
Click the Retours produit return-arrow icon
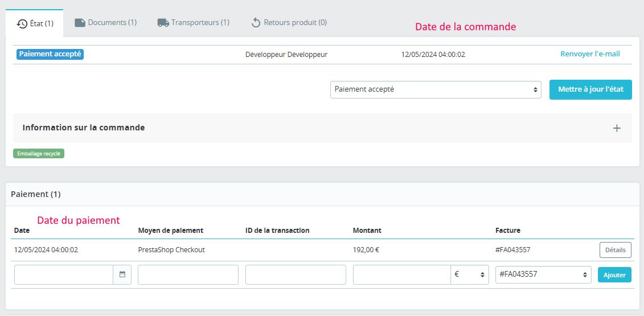pos(256,23)
